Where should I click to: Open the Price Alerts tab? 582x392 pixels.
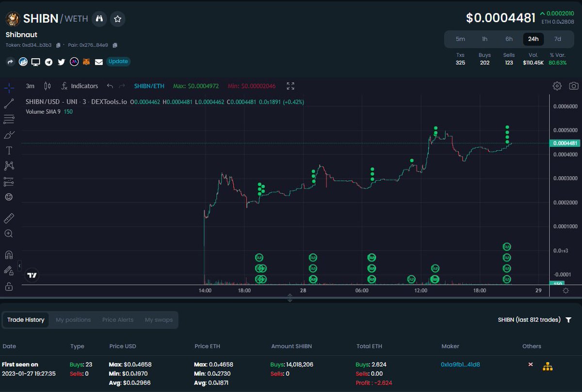click(x=118, y=320)
